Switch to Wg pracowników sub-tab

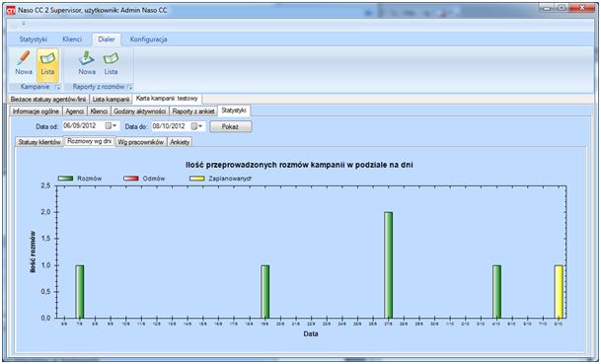tap(141, 142)
